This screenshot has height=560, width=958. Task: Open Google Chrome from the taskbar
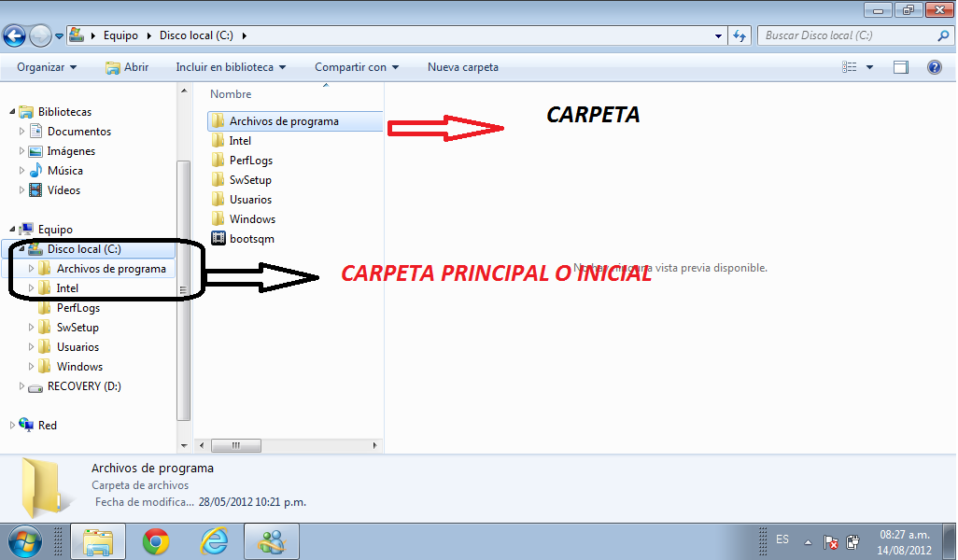[156, 541]
